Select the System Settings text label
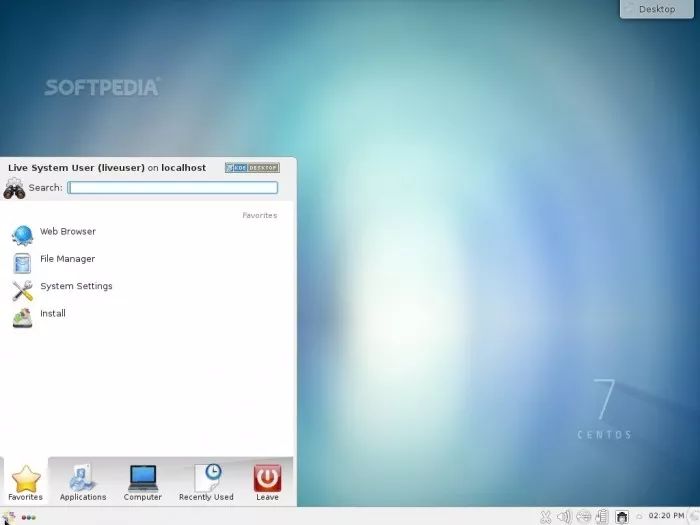Viewport: 700px width, 525px height. [76, 286]
